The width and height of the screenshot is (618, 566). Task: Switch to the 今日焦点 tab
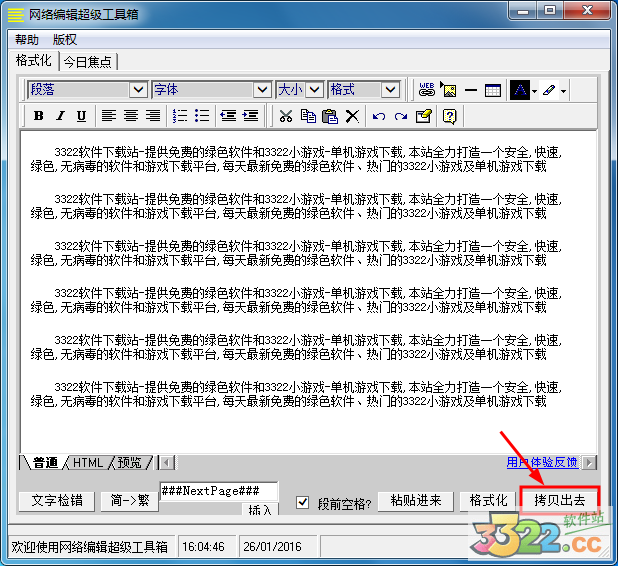click(88, 62)
